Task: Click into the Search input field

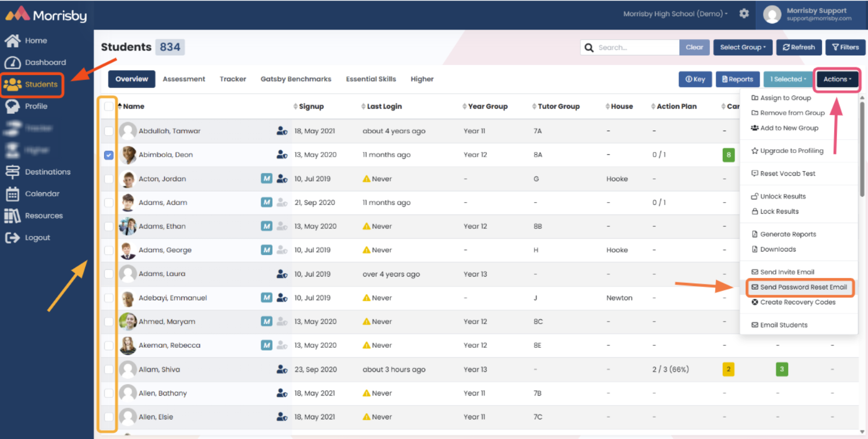Action: pyautogui.click(x=636, y=47)
